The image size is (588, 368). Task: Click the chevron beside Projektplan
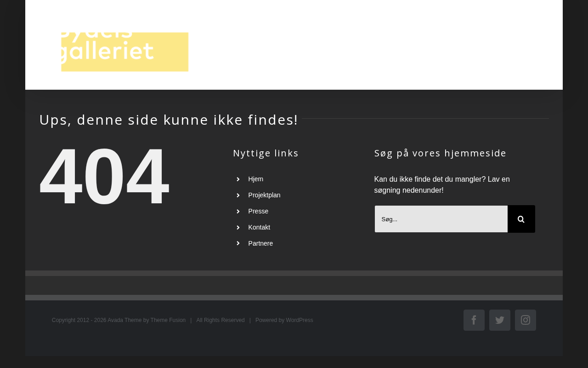(238, 195)
